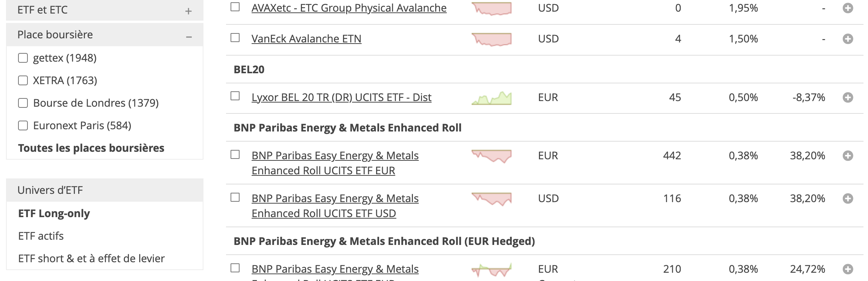This screenshot has width=868, height=281.
Task: Choose ETF short & et à effet de levier
Action: [x=91, y=258]
